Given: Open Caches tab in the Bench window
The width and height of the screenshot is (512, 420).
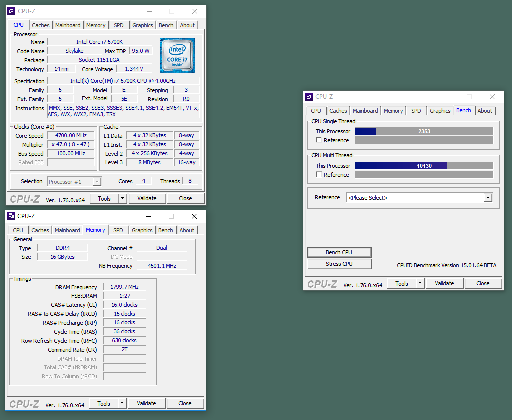Looking at the screenshot, I should 338,111.
